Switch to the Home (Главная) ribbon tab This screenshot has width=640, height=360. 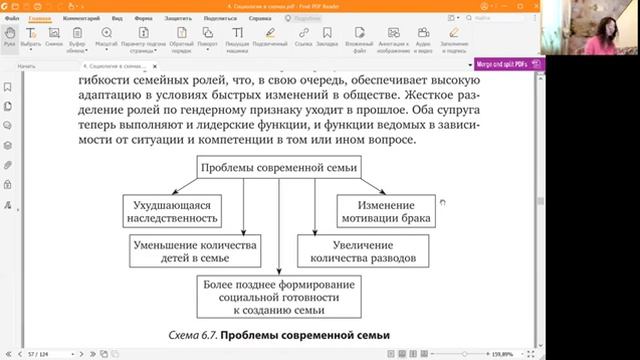[40, 18]
